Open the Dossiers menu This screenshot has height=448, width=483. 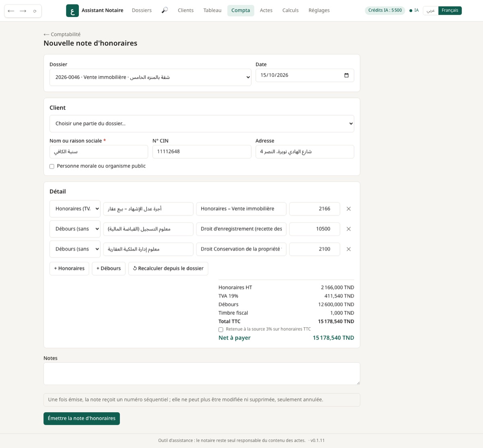142,10
